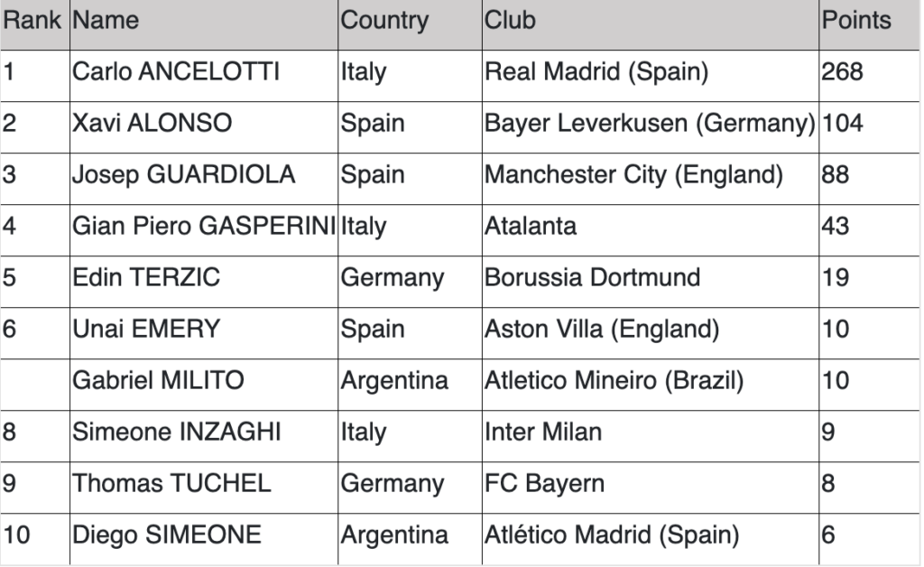Click the Country column header

pyautogui.click(x=411, y=24)
